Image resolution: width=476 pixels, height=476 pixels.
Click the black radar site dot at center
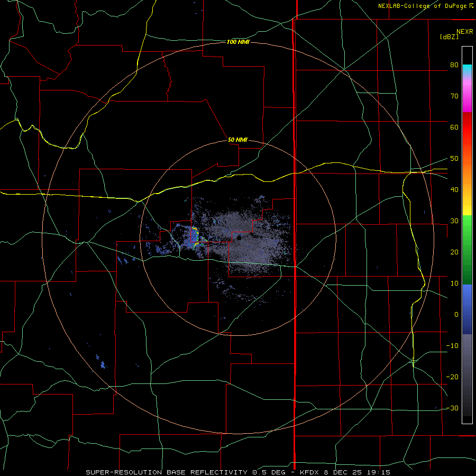239,239
